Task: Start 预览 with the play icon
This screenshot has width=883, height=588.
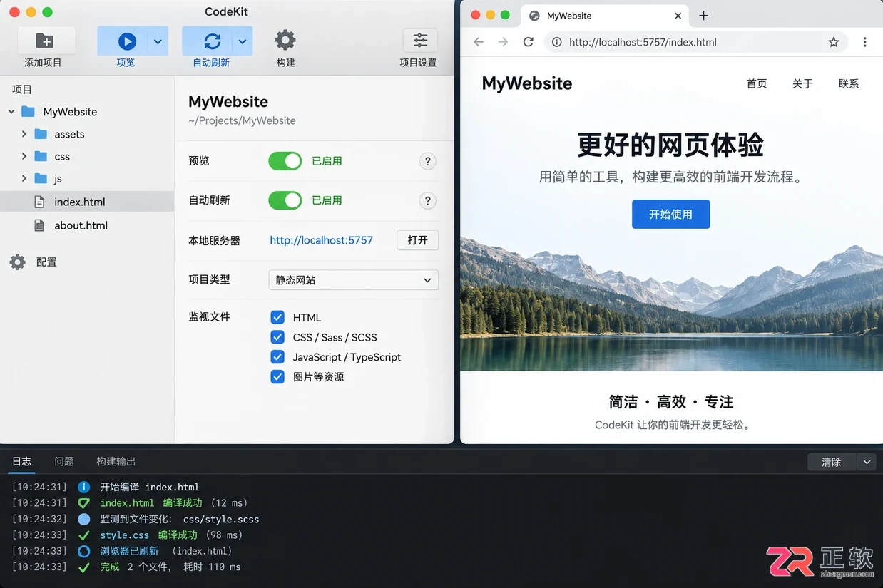Action: pyautogui.click(x=127, y=41)
